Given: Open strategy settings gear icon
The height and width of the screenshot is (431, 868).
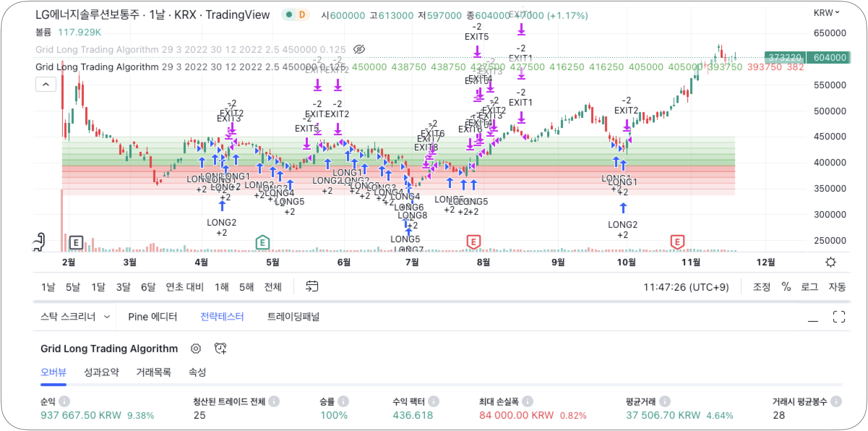Looking at the screenshot, I should coord(195,349).
